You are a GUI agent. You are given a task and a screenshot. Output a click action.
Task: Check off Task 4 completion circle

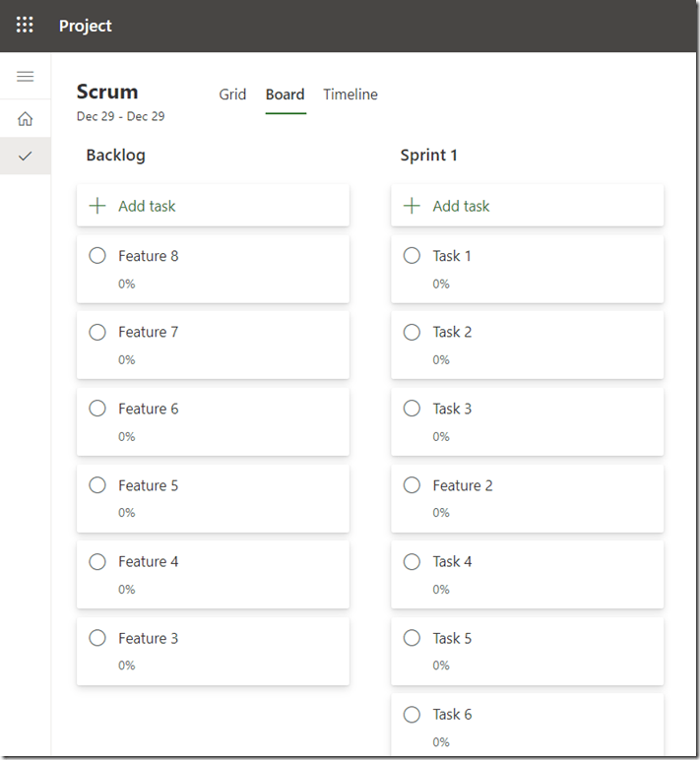pos(412,562)
